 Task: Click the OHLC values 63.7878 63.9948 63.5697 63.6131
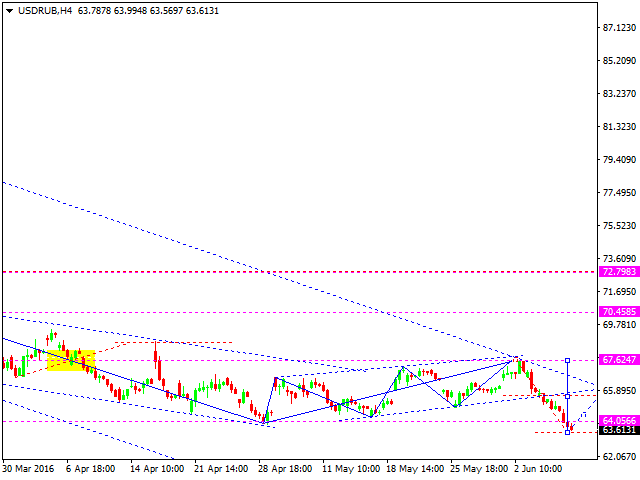[x=148, y=11]
